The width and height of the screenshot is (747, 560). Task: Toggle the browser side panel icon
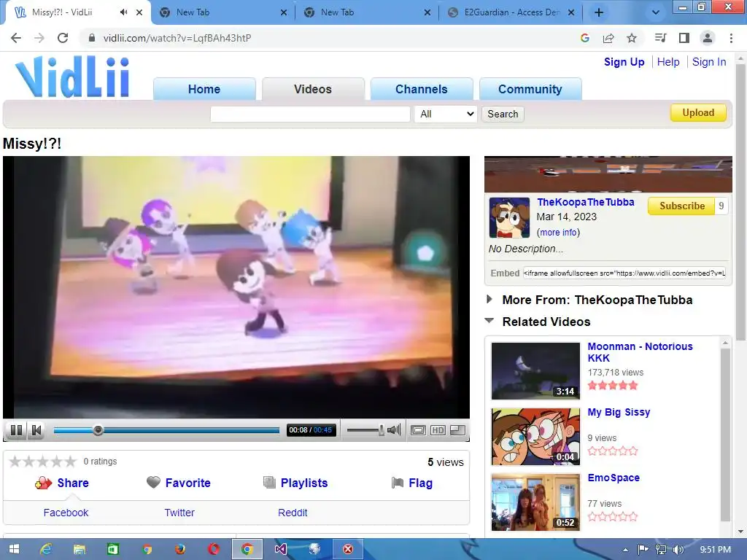click(684, 38)
